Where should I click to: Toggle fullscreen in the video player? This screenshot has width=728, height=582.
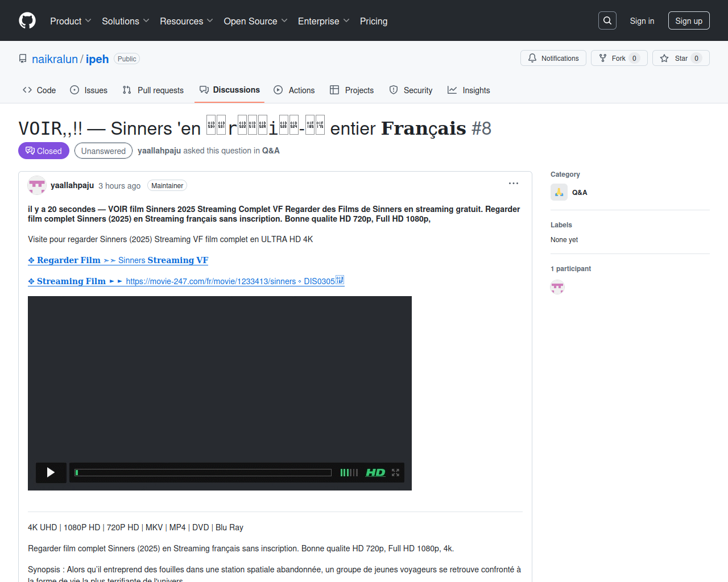tap(395, 472)
